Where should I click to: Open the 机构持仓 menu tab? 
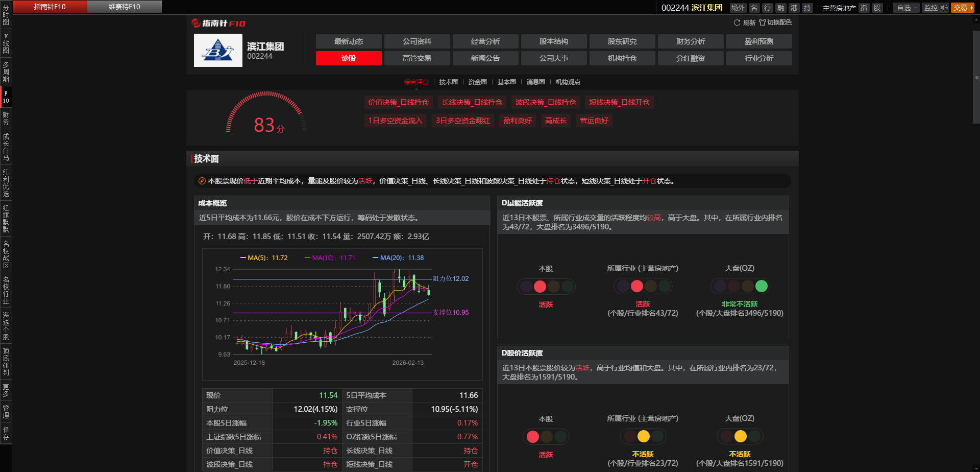tap(622, 58)
